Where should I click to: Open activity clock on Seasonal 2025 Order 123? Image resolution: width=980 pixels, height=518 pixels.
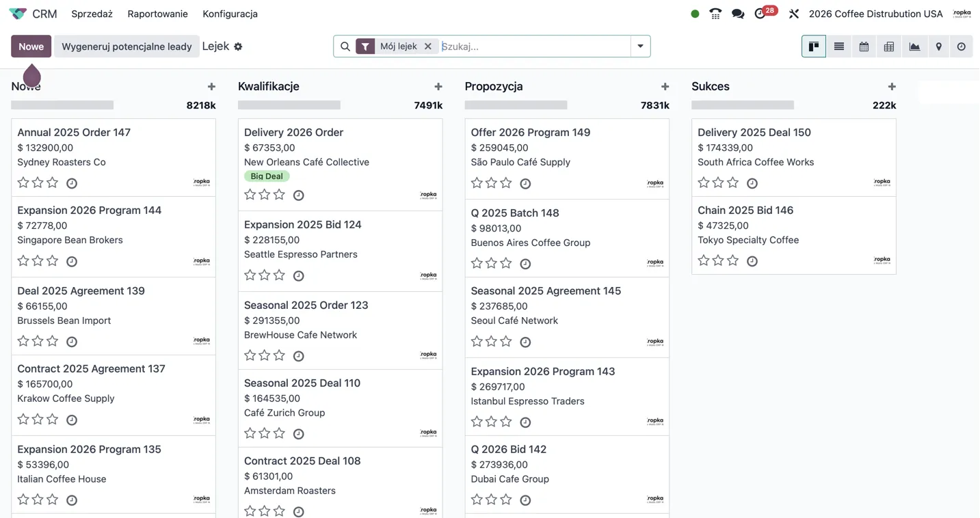[x=299, y=356]
